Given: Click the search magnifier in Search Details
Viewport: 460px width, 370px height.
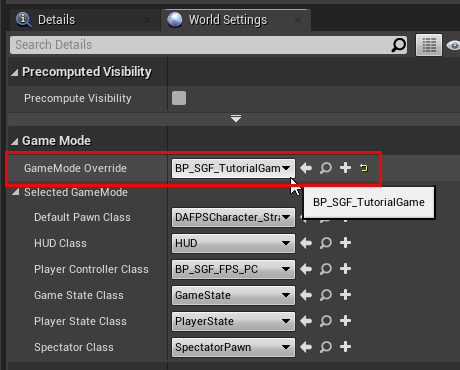Looking at the screenshot, I should coord(398,45).
